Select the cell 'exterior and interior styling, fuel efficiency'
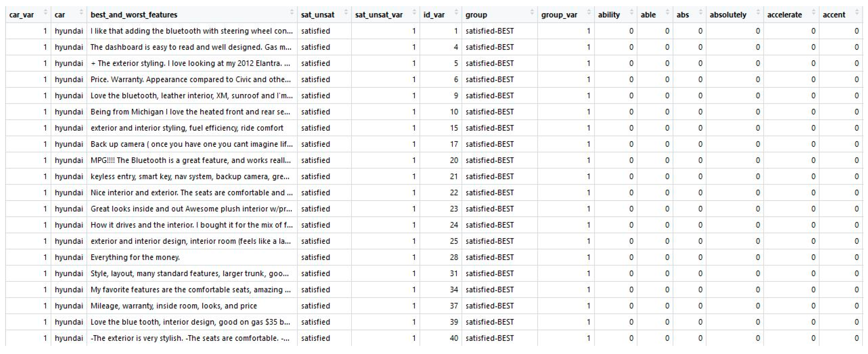 pos(187,128)
